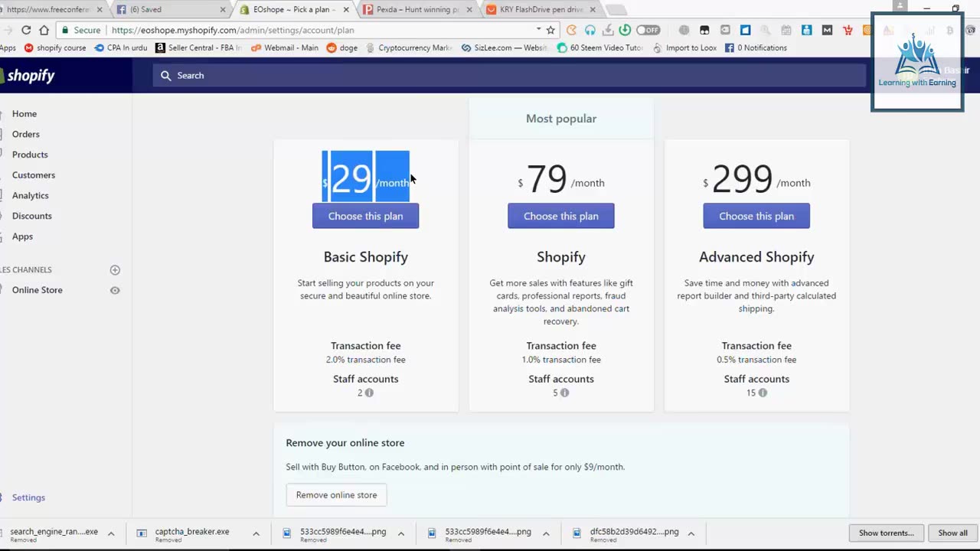This screenshot has width=980, height=551.
Task: Show info for 5 staff accounts
Action: pyautogui.click(x=564, y=393)
